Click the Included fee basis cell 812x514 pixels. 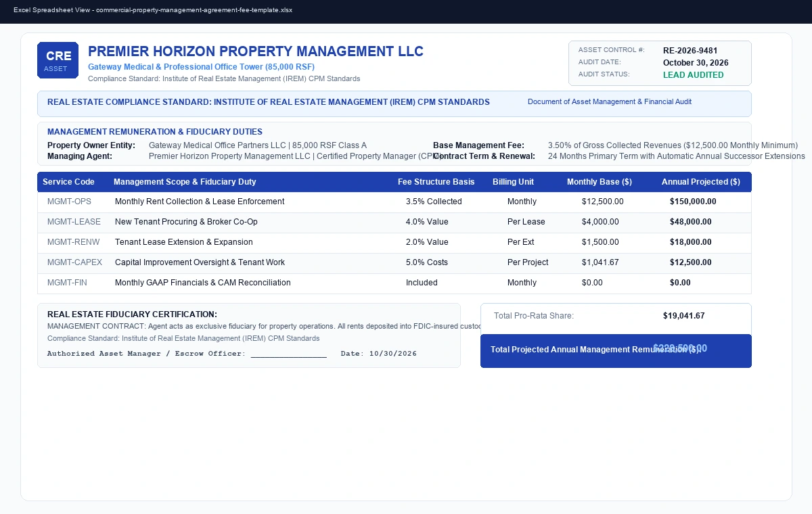[x=422, y=283]
